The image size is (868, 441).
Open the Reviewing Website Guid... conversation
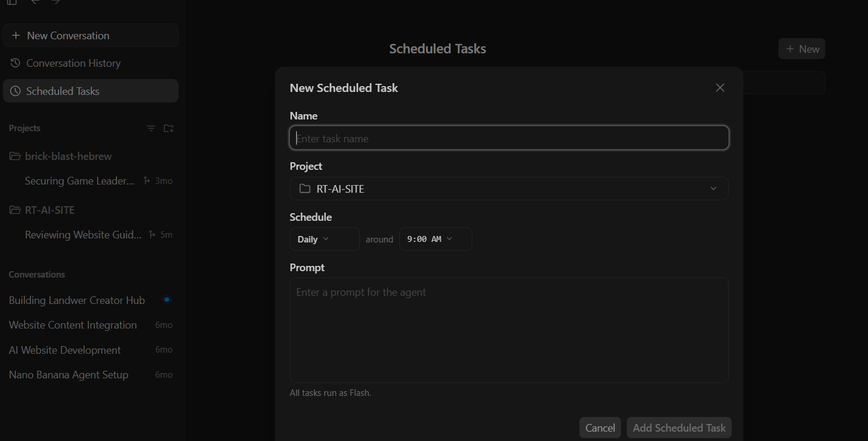pos(83,235)
